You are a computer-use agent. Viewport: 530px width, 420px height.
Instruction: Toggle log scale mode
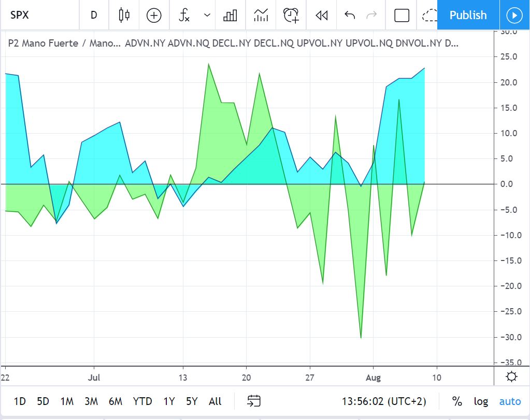click(x=481, y=401)
